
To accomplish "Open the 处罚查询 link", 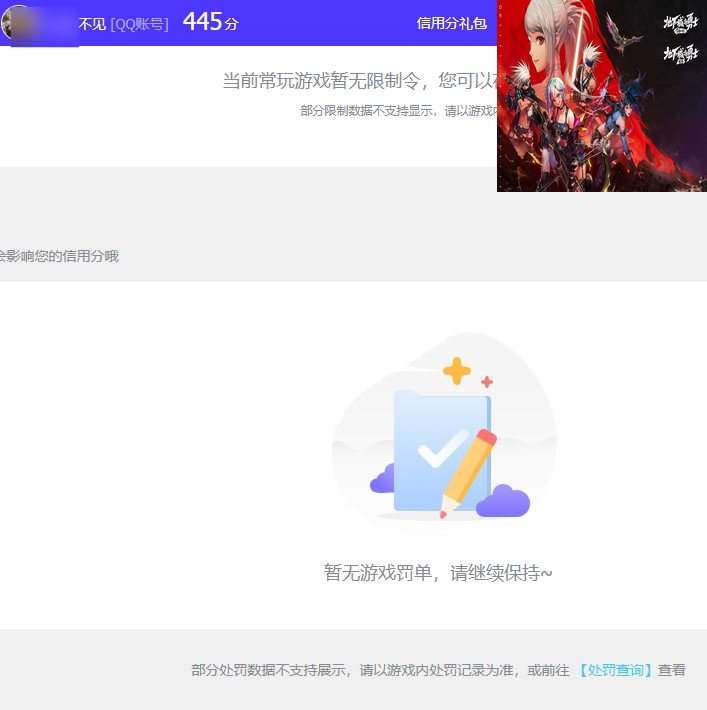I will tap(616, 670).
